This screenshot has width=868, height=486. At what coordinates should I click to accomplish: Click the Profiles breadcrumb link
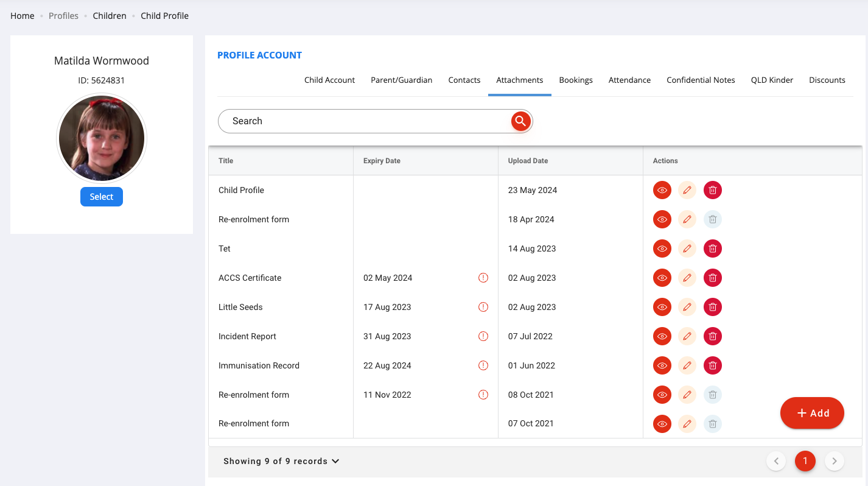click(64, 16)
